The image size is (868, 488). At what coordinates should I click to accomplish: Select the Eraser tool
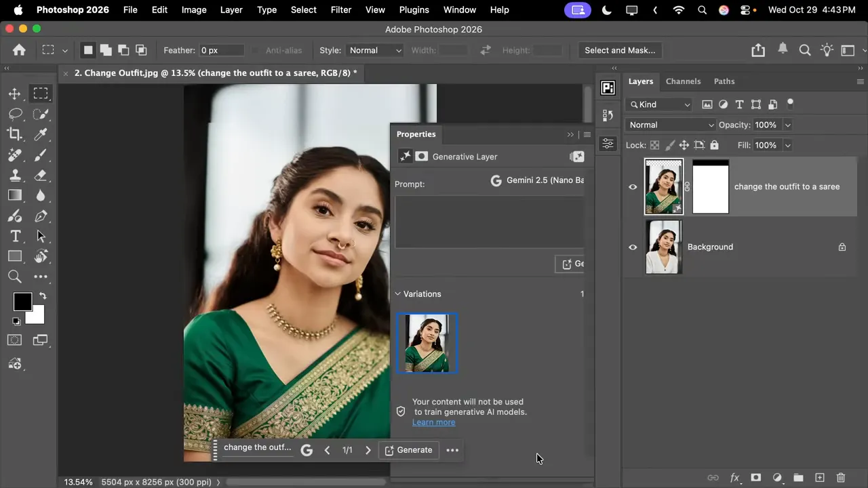click(x=41, y=175)
